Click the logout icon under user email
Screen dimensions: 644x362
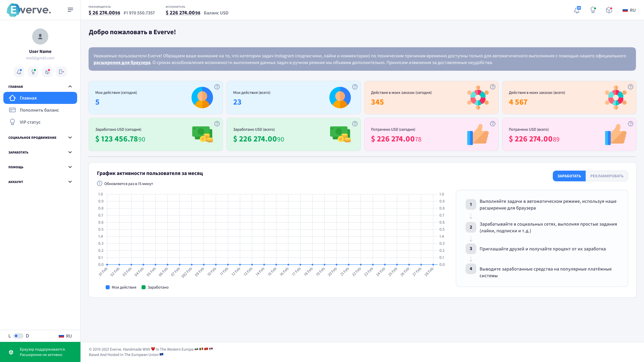pos(61,72)
